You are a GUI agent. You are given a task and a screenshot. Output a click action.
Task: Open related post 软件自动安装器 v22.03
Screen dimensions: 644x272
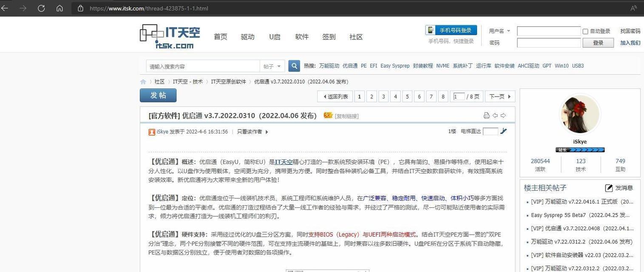(x=582, y=255)
